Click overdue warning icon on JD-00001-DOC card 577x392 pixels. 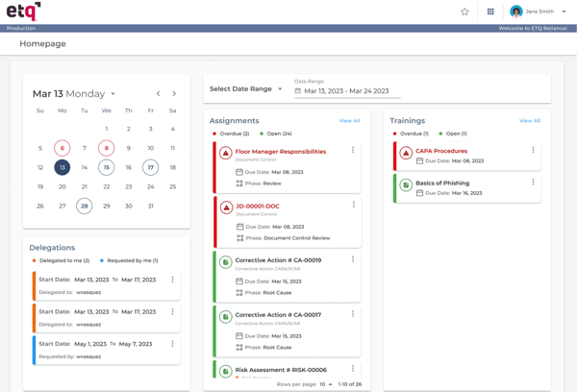(x=226, y=208)
